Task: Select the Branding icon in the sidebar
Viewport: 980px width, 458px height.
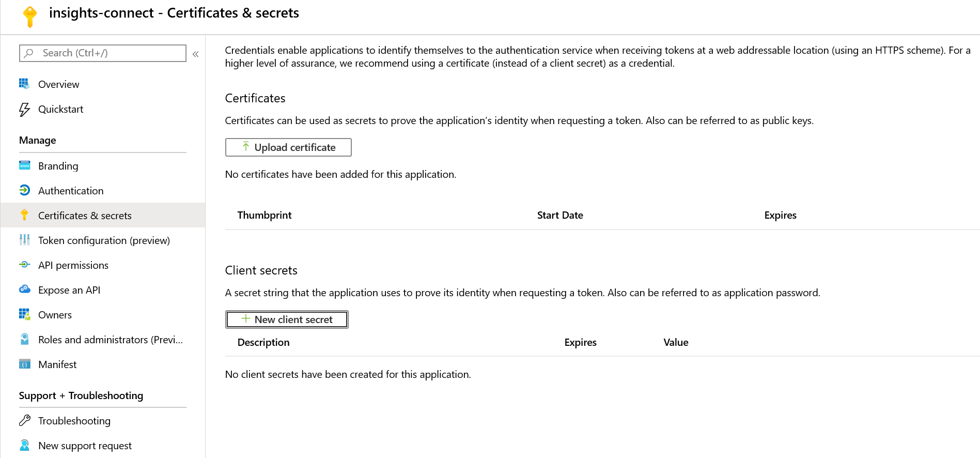Action: tap(24, 165)
